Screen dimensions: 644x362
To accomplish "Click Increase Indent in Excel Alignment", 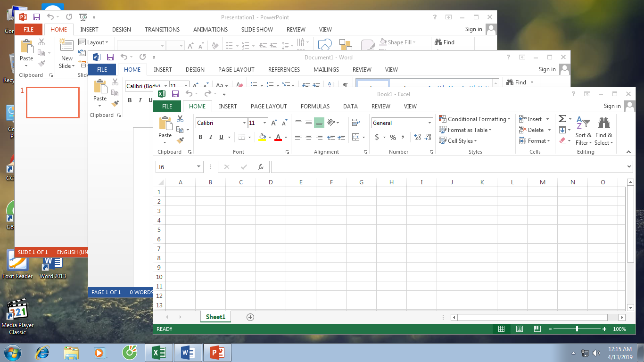I will (x=341, y=138).
